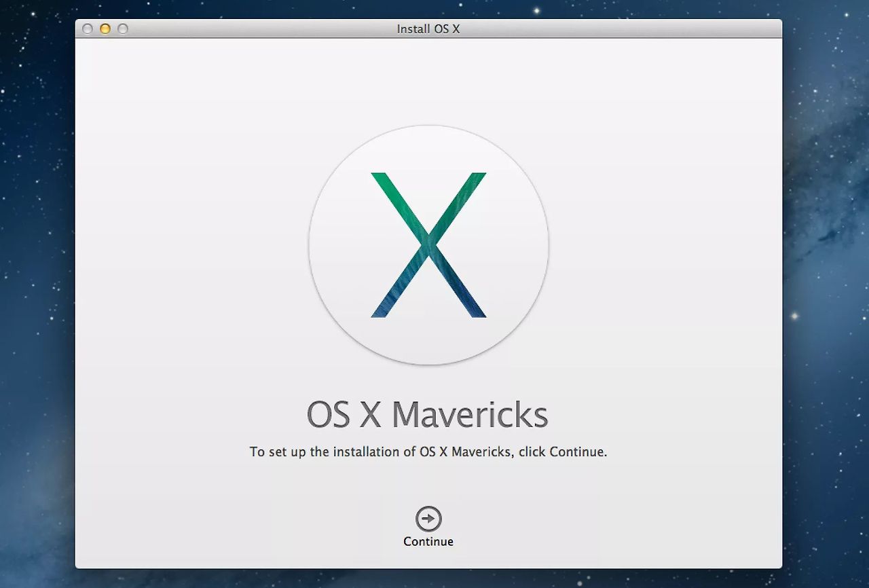Image resolution: width=869 pixels, height=588 pixels.
Task: Click the Continue label under the arrow
Action: [x=428, y=541]
